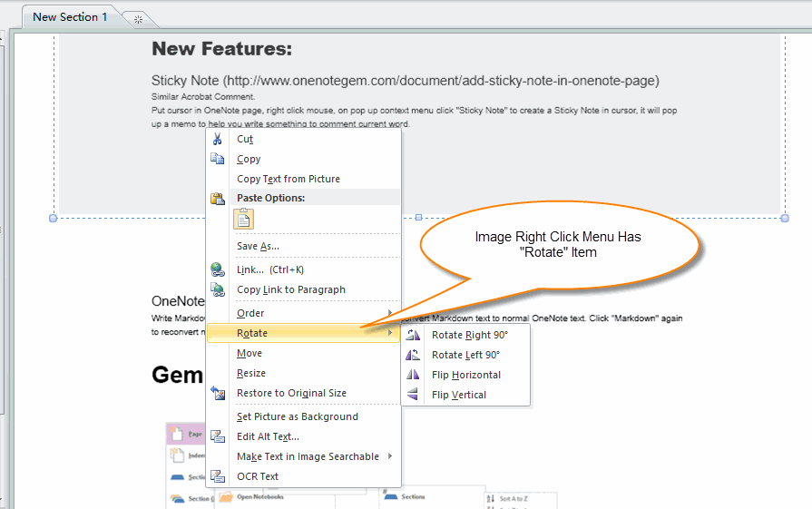This screenshot has height=509, width=812.
Task: Click the bottom-right image resize handle
Action: point(785,218)
